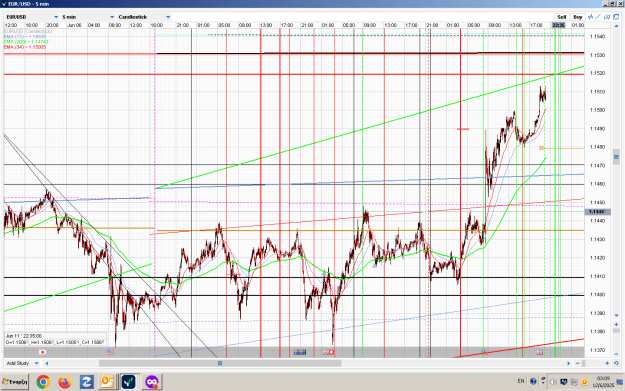Screen dimensions: 625x391
Task: Click the EMA (200) legend label
Action: (26, 42)
